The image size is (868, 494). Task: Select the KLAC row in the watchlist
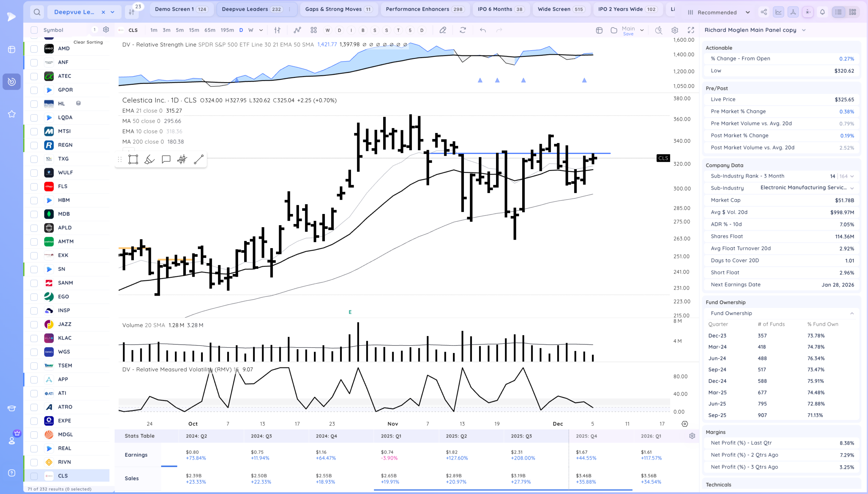[64, 338]
